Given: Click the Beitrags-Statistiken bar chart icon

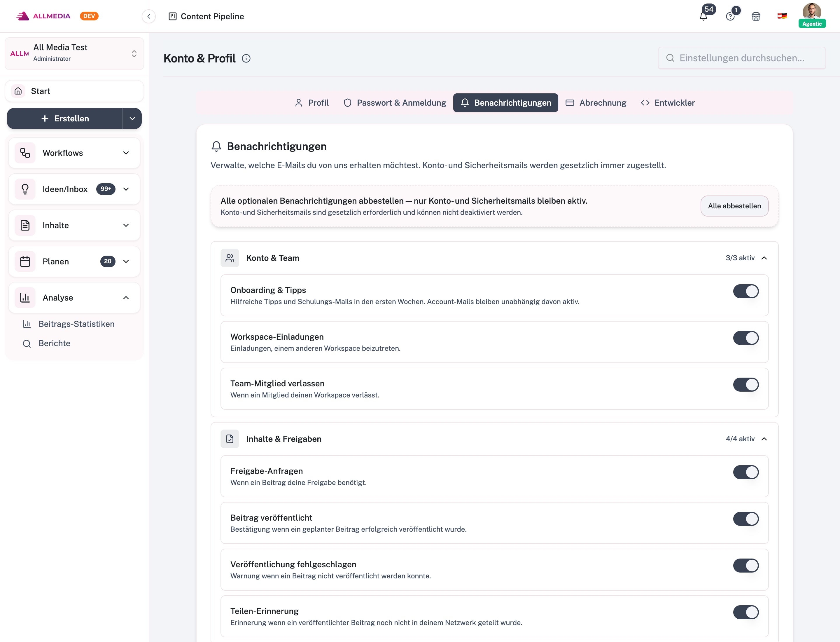Looking at the screenshot, I should [27, 324].
